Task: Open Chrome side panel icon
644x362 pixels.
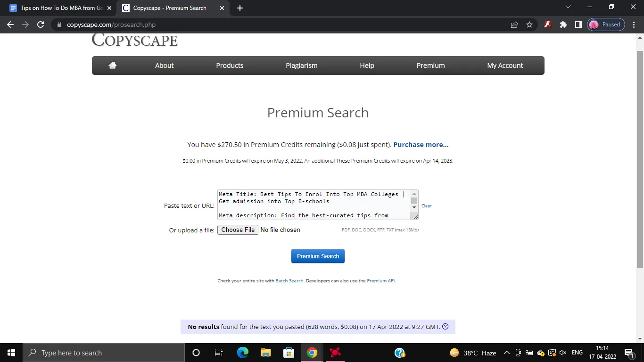Action: [578, 25]
